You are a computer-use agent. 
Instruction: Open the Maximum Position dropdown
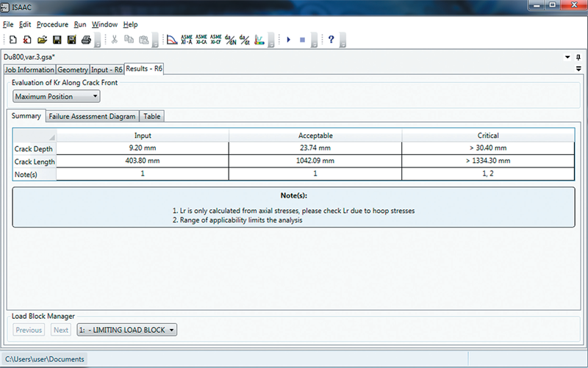[57, 96]
